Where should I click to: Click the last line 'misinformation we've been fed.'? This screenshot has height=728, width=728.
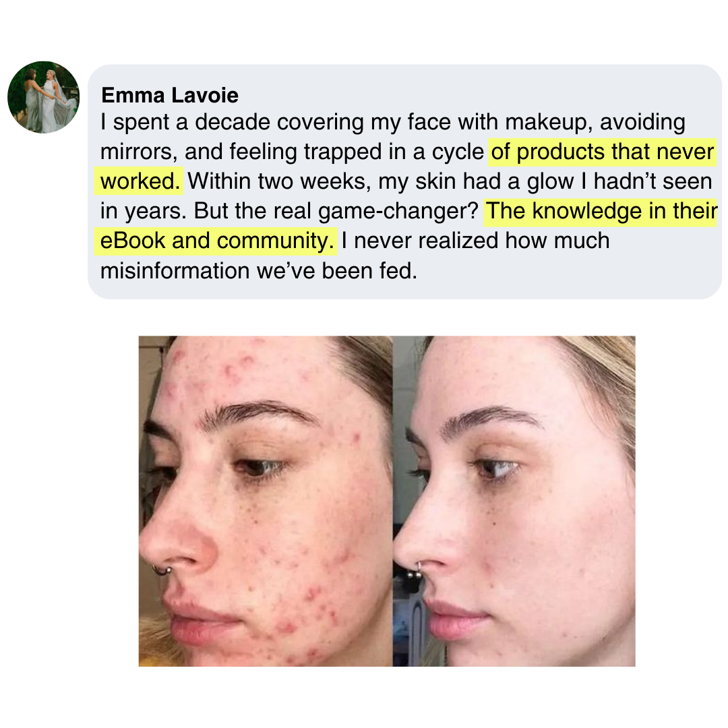(259, 271)
